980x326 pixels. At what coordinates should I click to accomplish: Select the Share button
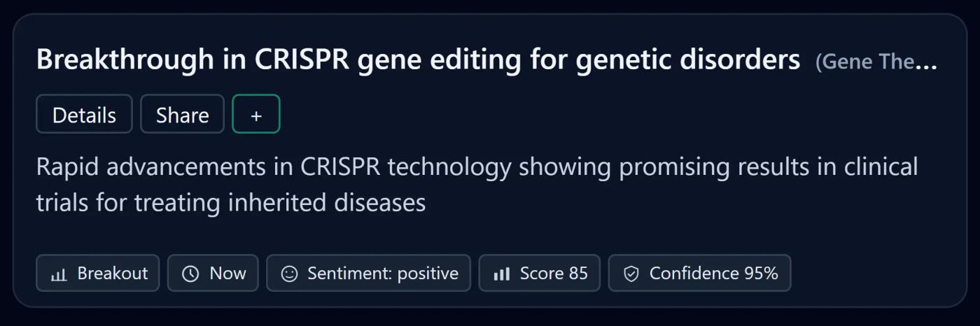coord(182,114)
